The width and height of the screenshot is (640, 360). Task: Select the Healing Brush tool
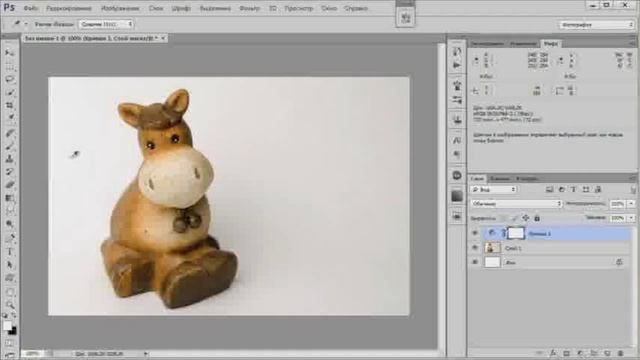(x=10, y=133)
